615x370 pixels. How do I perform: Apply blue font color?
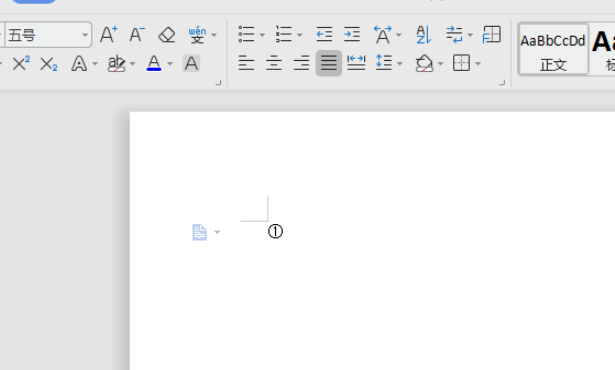154,63
